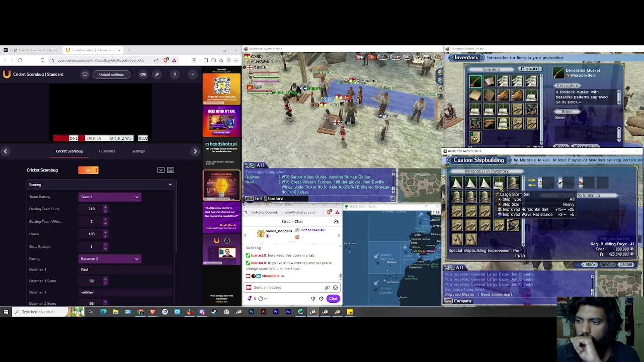Screen dimensions: 644x362
Task: Open the emote picker in Twitch chat
Action: tap(335, 288)
